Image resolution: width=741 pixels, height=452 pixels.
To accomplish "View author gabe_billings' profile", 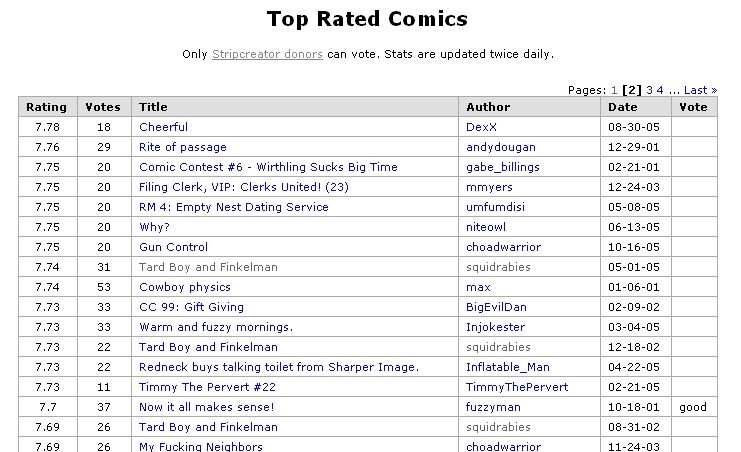I will click(x=506, y=167).
